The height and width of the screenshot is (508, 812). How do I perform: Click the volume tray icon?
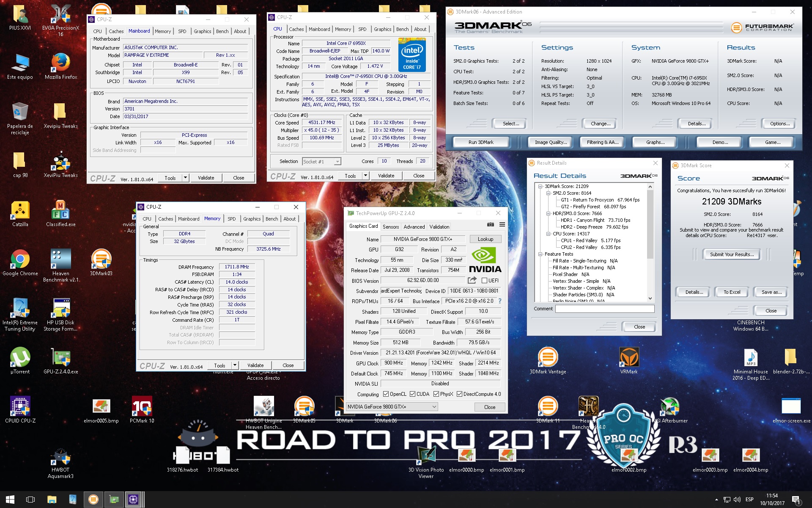(x=737, y=500)
